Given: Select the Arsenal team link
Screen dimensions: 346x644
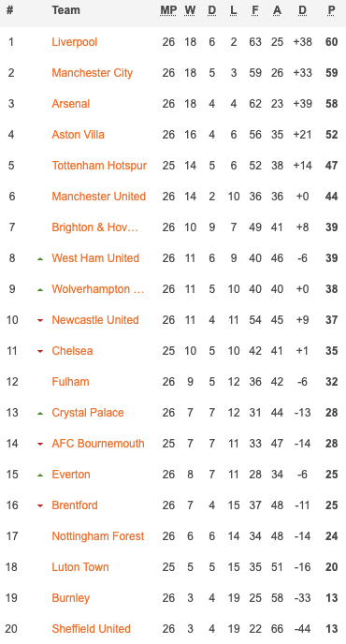Looking at the screenshot, I should [x=70, y=104].
